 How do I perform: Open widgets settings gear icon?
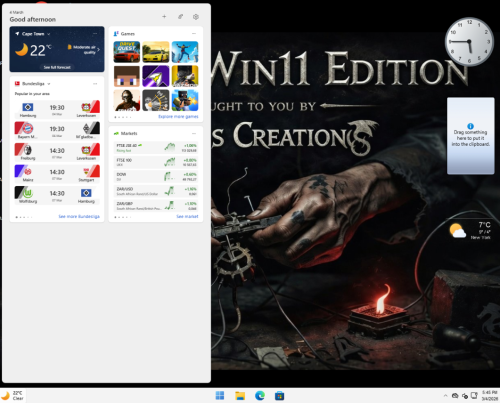click(x=196, y=17)
